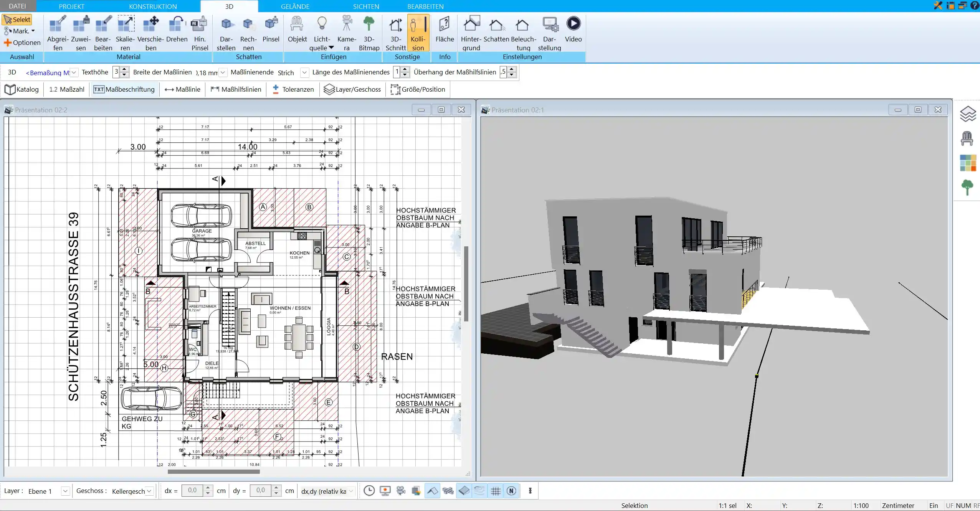Image resolution: width=980 pixels, height=511 pixels.
Task: Open the Größe/Position tab
Action: pyautogui.click(x=418, y=89)
